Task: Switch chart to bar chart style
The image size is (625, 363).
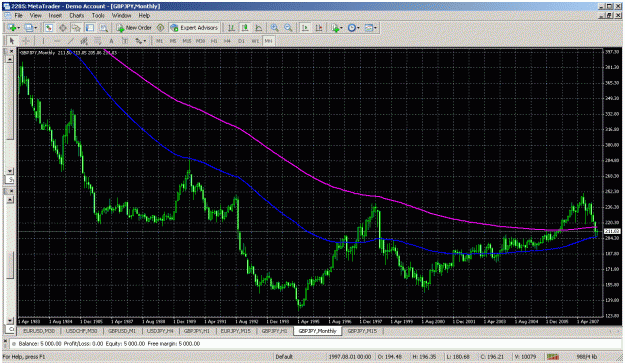Action: click(x=231, y=27)
